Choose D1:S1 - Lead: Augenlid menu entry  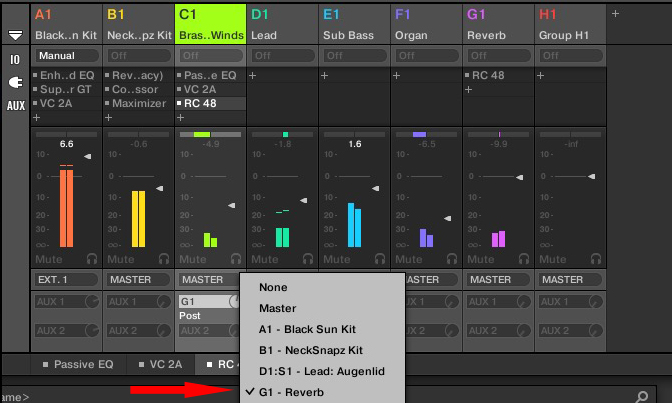click(322, 371)
